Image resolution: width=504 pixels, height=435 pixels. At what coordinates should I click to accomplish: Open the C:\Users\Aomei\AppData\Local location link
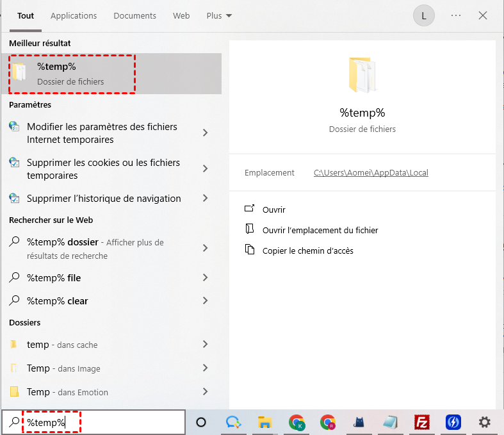371,173
